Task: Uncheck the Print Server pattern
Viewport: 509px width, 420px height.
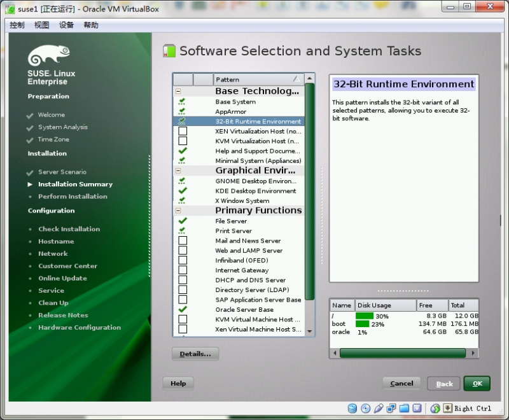Action: tap(181, 230)
